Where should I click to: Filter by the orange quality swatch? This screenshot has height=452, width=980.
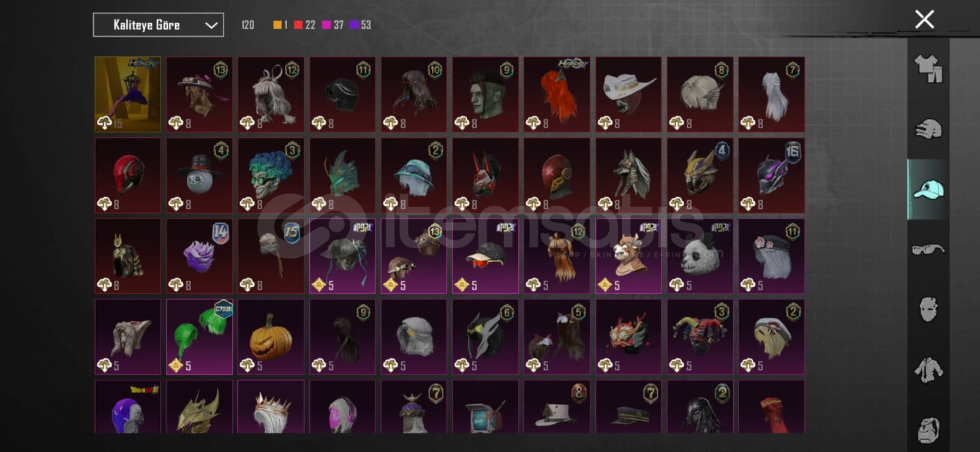coord(277,24)
